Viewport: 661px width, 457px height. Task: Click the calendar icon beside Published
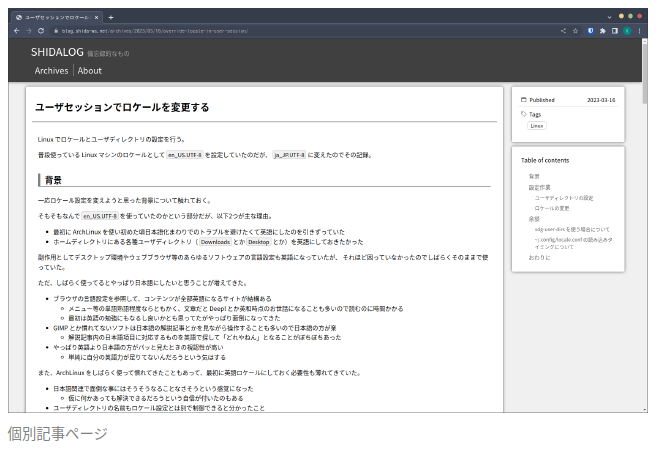[524, 100]
